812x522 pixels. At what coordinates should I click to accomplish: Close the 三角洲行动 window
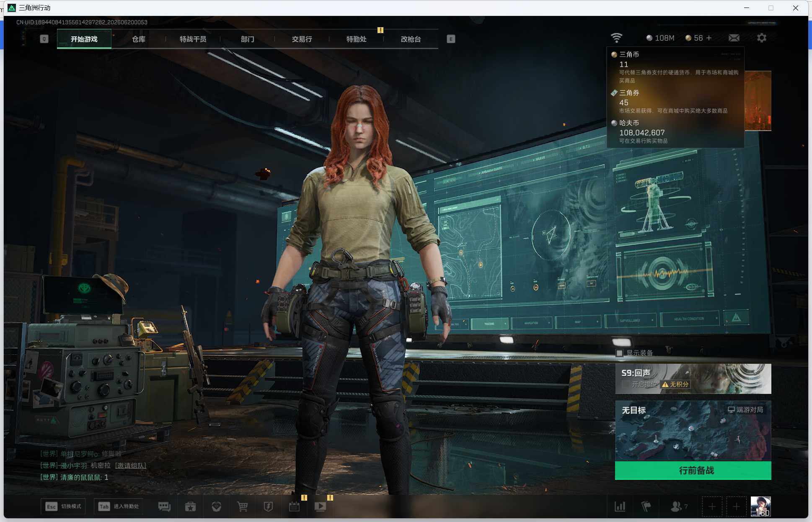(796, 8)
